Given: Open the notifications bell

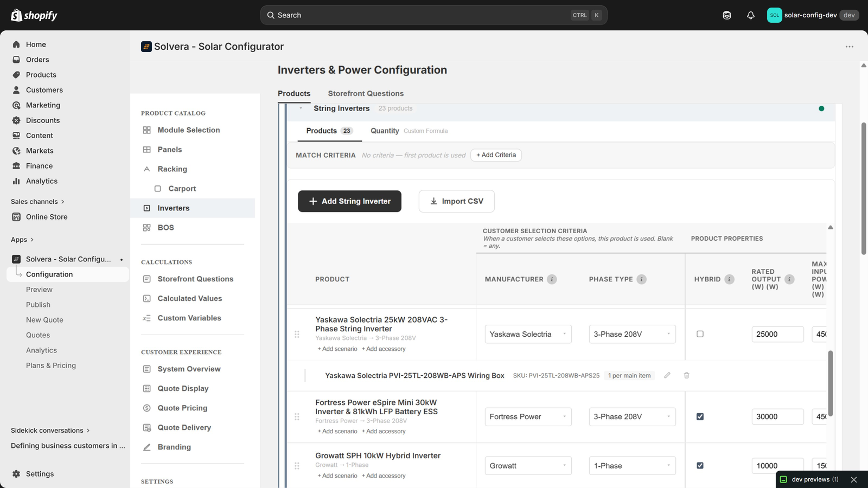Looking at the screenshot, I should [751, 15].
